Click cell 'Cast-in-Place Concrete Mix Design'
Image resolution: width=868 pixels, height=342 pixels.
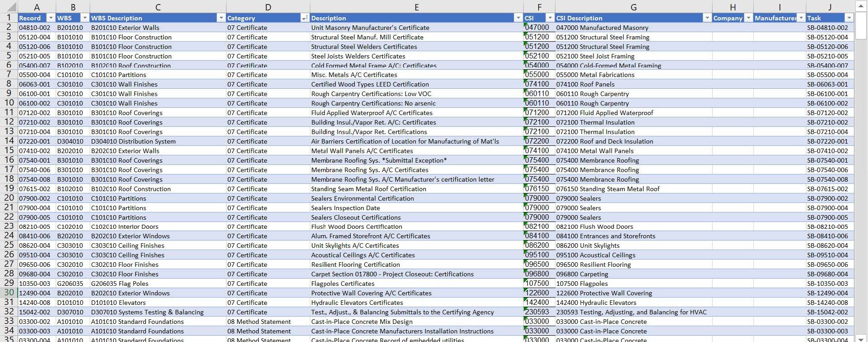tap(416, 322)
